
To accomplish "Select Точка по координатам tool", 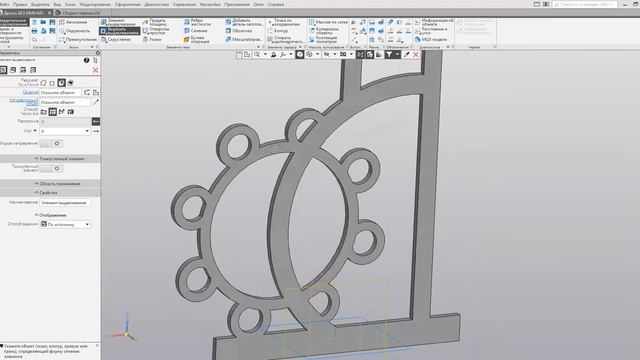I will [x=284, y=22].
